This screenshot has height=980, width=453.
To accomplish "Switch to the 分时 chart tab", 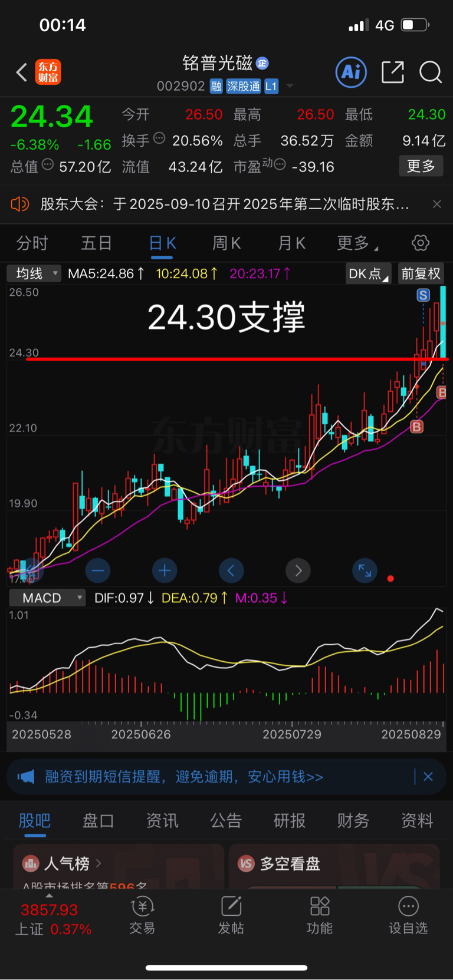I will (32, 243).
